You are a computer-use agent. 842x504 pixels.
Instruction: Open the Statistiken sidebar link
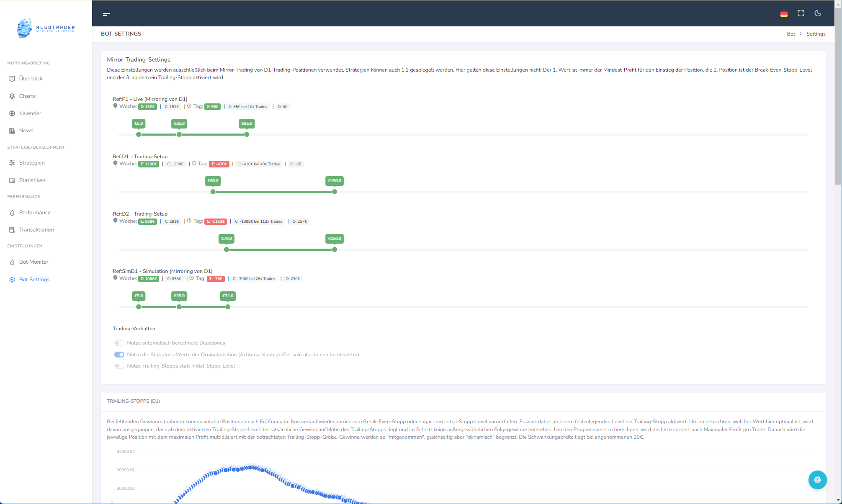point(32,180)
